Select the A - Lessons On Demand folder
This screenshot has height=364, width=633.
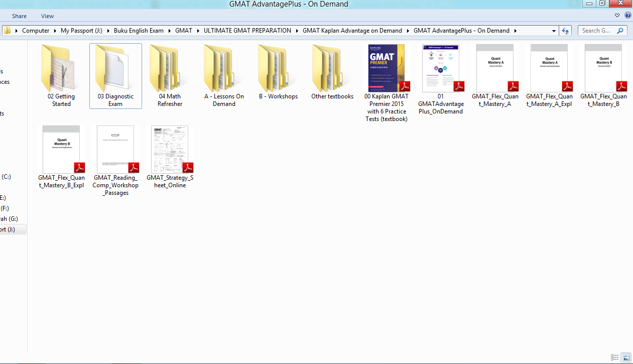(224, 76)
